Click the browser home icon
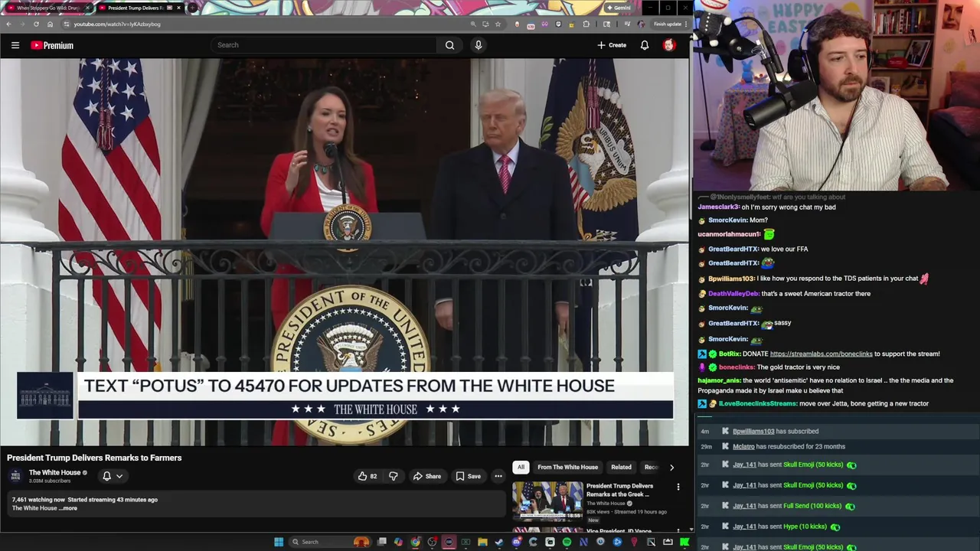The width and height of the screenshot is (980, 551). [x=49, y=24]
